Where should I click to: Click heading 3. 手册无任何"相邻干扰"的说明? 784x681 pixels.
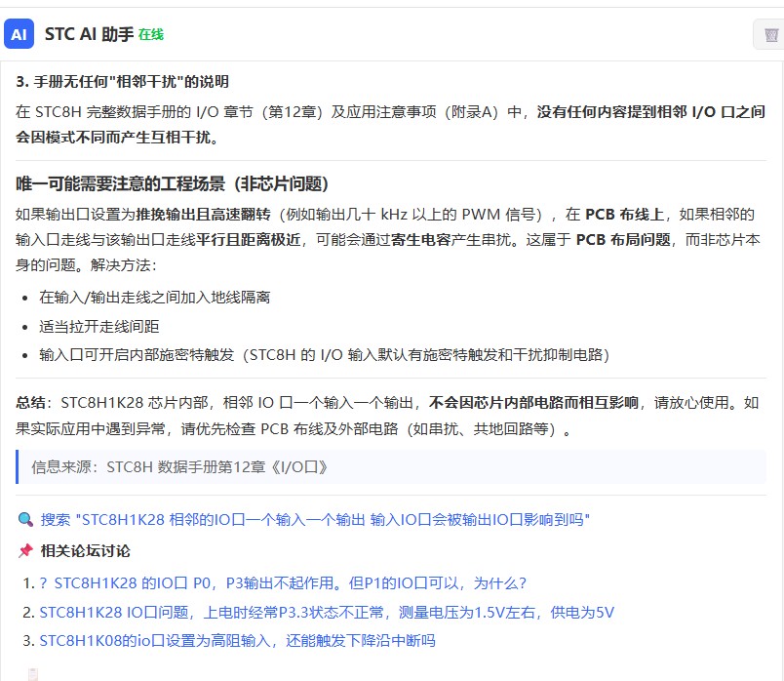pyautogui.click(x=123, y=82)
